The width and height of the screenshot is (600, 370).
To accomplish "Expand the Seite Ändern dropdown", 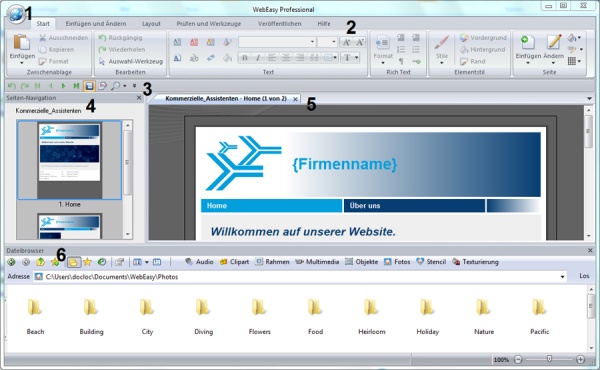I will [553, 63].
